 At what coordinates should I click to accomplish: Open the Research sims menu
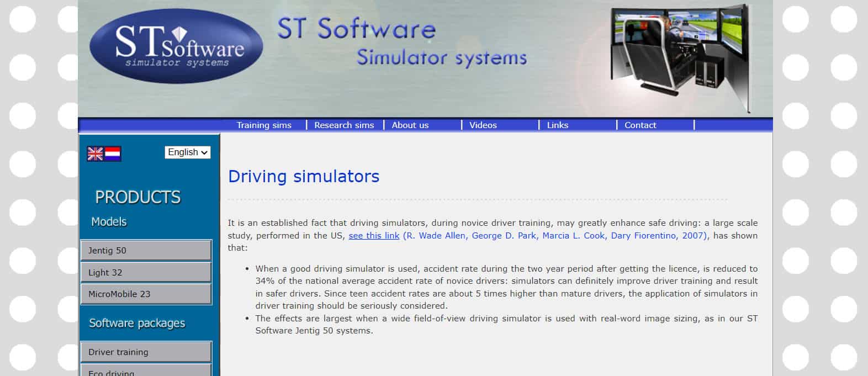click(344, 125)
